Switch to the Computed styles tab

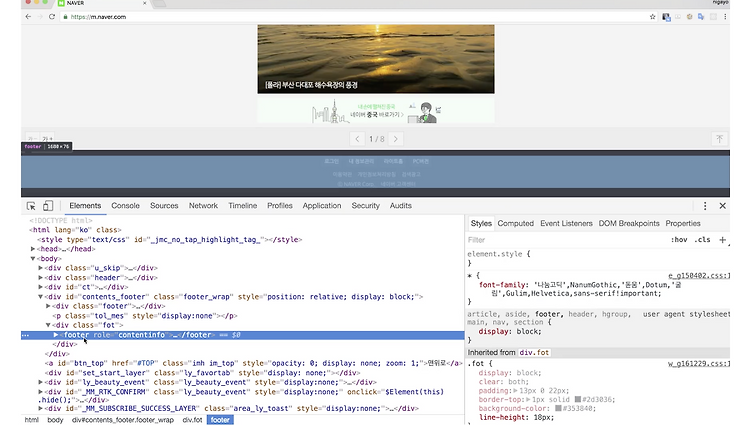(x=515, y=223)
